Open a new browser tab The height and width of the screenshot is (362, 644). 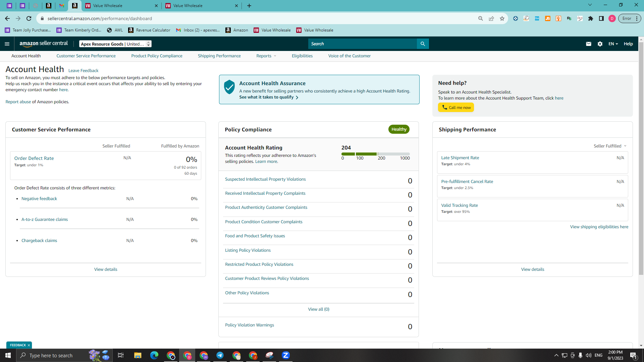[249, 6]
